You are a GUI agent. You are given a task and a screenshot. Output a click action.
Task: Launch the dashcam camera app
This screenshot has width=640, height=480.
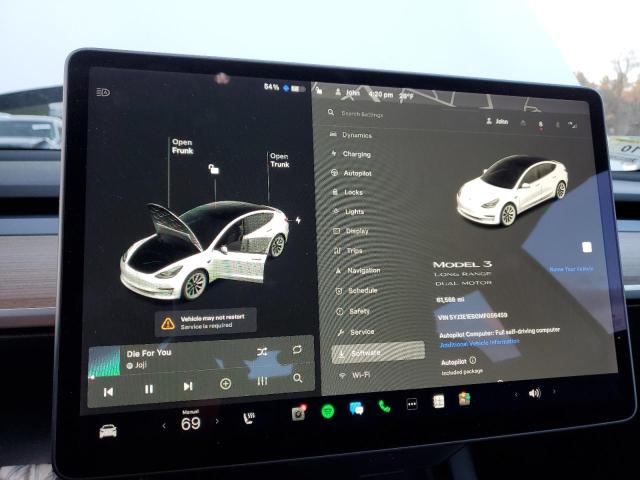click(298, 413)
